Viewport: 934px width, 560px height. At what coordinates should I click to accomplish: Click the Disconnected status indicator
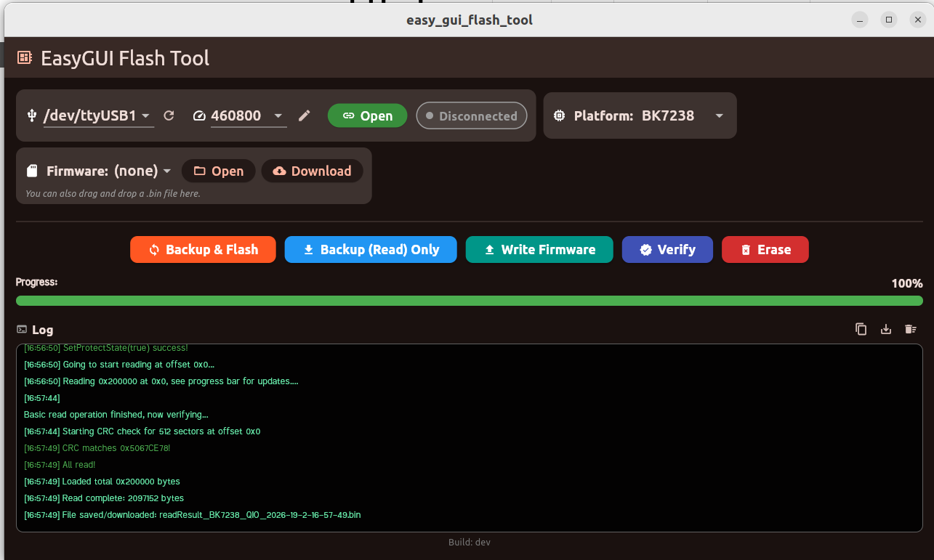coord(471,115)
